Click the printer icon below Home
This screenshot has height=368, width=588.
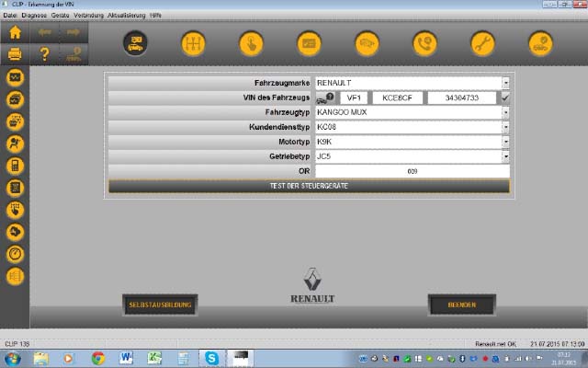[15, 54]
